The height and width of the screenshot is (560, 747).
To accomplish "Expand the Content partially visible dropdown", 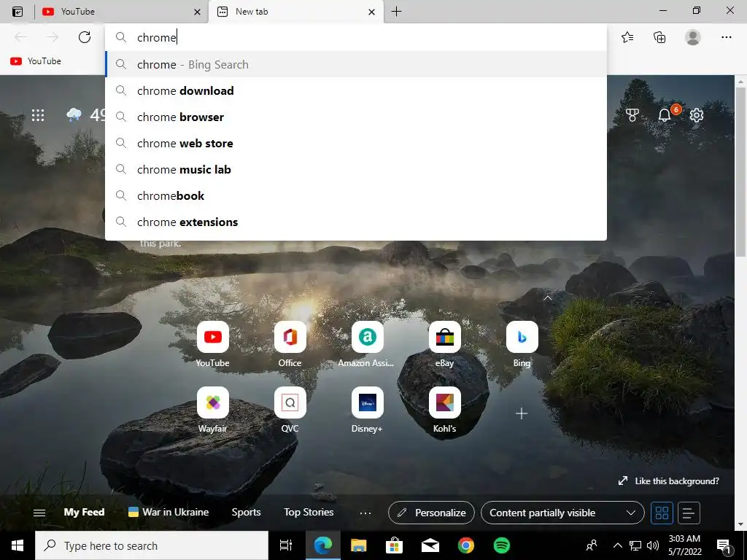I will click(x=562, y=513).
